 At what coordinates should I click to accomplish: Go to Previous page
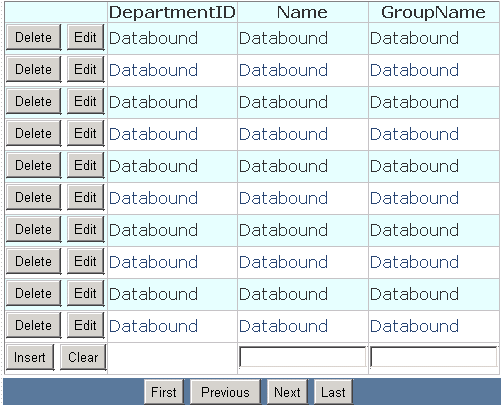[x=226, y=392]
